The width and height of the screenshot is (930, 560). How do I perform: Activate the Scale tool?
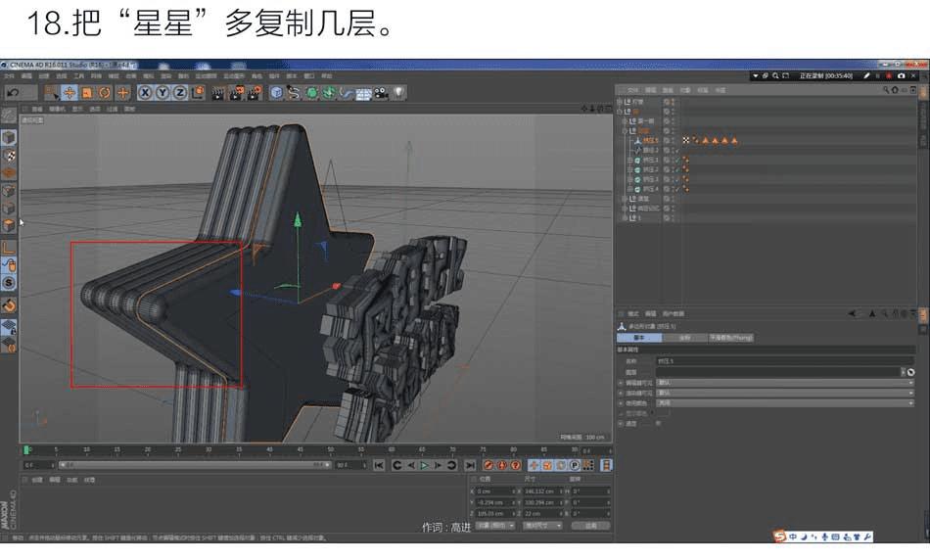pos(87,93)
